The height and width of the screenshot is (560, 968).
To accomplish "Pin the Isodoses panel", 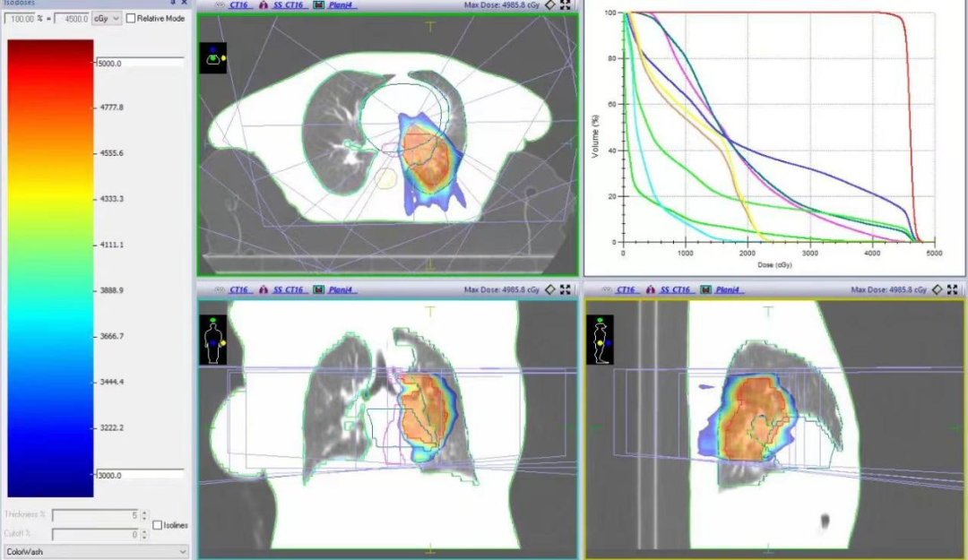I will pyautogui.click(x=173, y=3).
